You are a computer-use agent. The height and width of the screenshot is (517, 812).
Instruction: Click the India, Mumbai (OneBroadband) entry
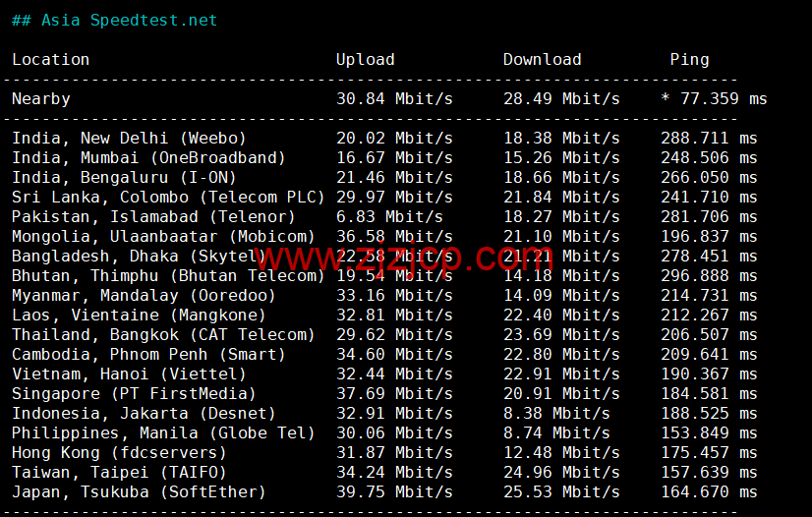pyautogui.click(x=148, y=157)
